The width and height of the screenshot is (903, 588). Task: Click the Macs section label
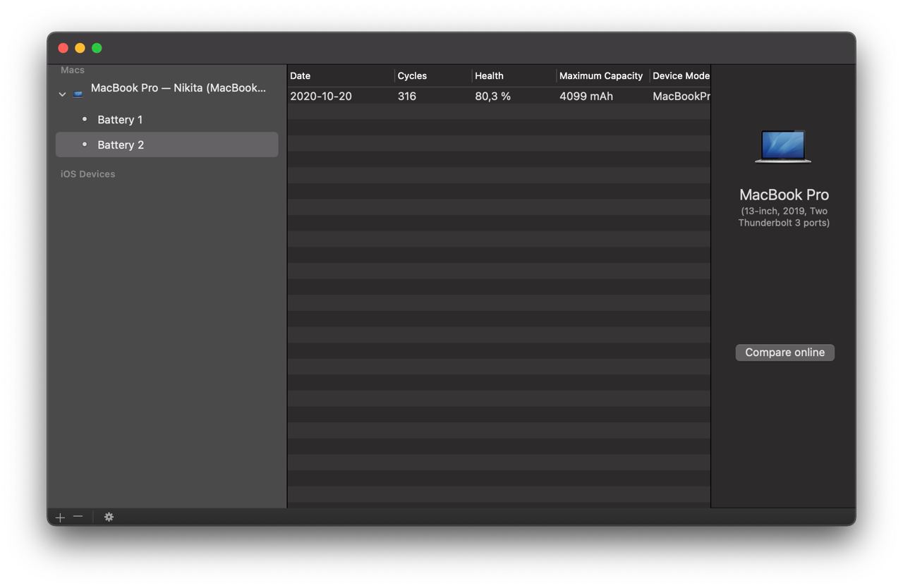73,70
